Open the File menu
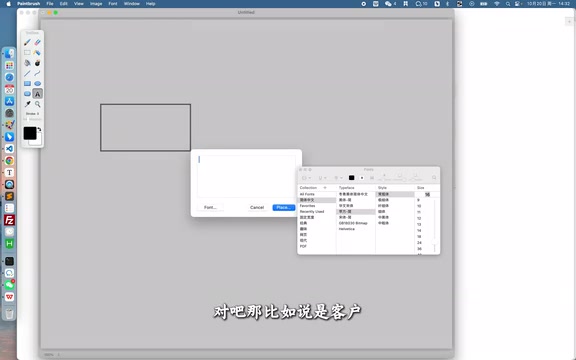 click(50, 4)
